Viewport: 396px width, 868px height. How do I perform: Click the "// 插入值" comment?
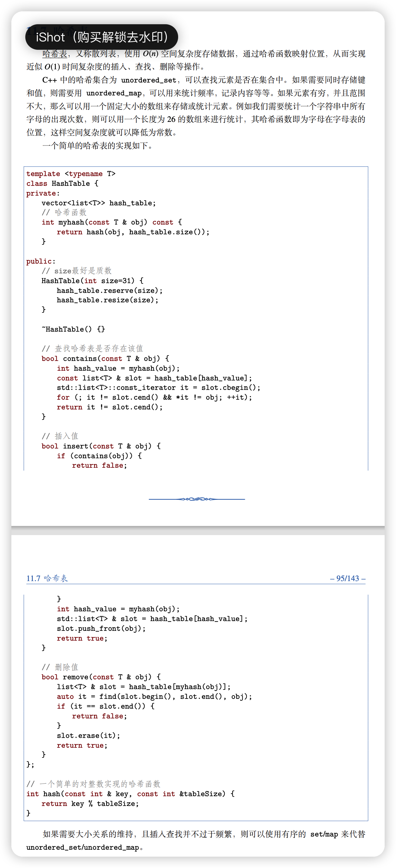pos(60,436)
